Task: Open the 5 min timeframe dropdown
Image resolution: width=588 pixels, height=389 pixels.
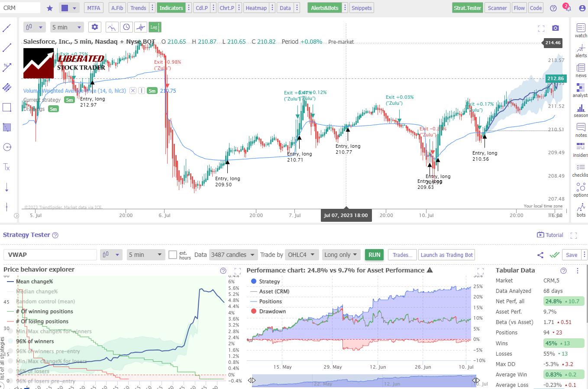Action: click(x=67, y=27)
